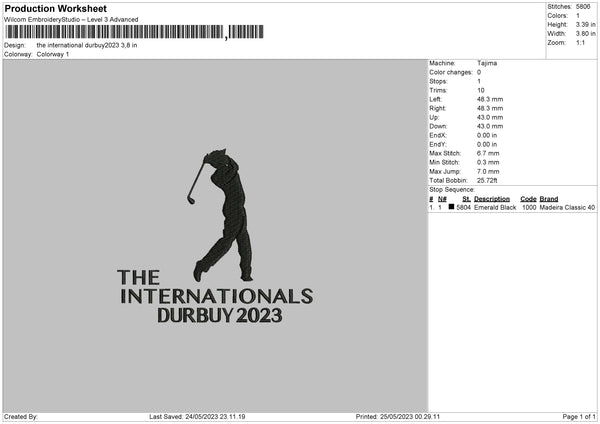
Task: Click the golf club head in the design
Action: [191, 200]
